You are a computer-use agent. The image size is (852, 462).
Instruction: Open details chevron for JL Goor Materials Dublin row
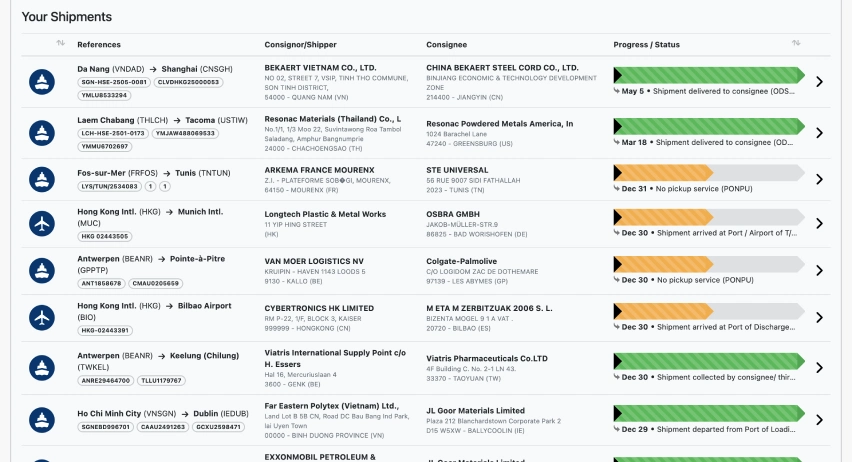819,420
